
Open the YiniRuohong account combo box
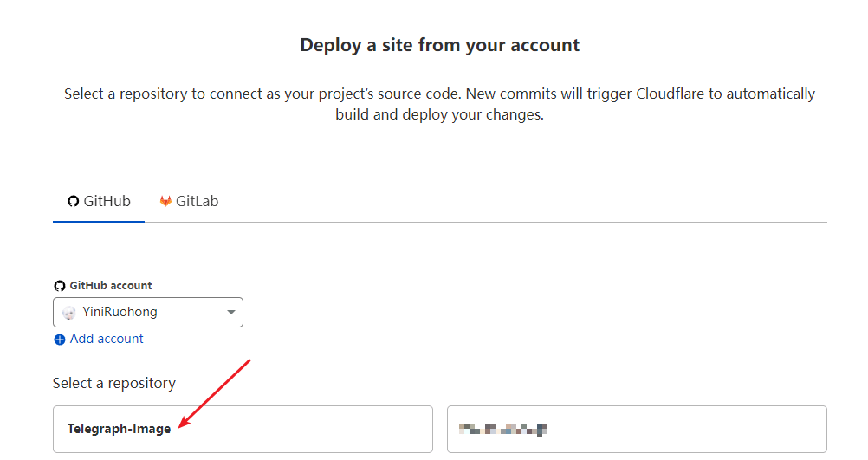pyautogui.click(x=147, y=313)
